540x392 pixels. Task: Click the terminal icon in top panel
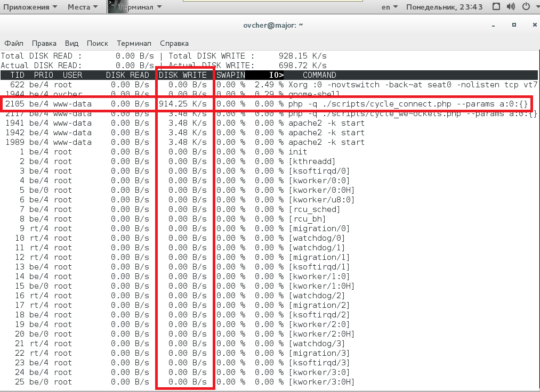[x=112, y=7]
